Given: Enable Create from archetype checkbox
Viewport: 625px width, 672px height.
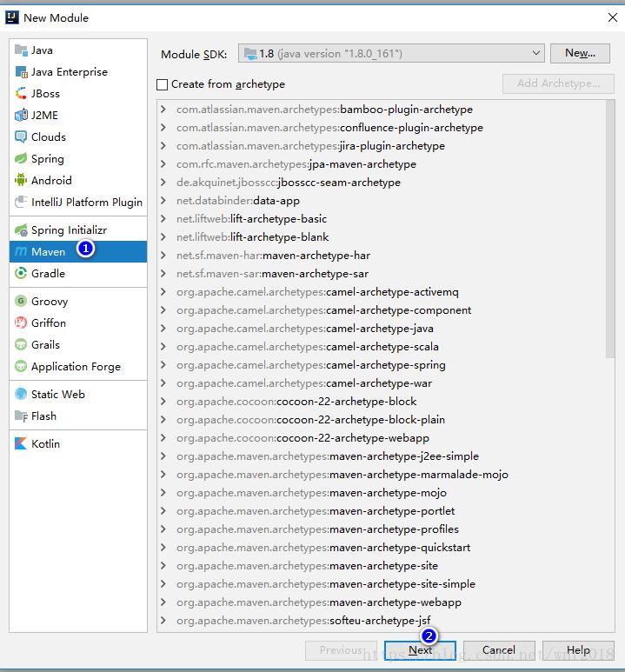Looking at the screenshot, I should pos(162,84).
